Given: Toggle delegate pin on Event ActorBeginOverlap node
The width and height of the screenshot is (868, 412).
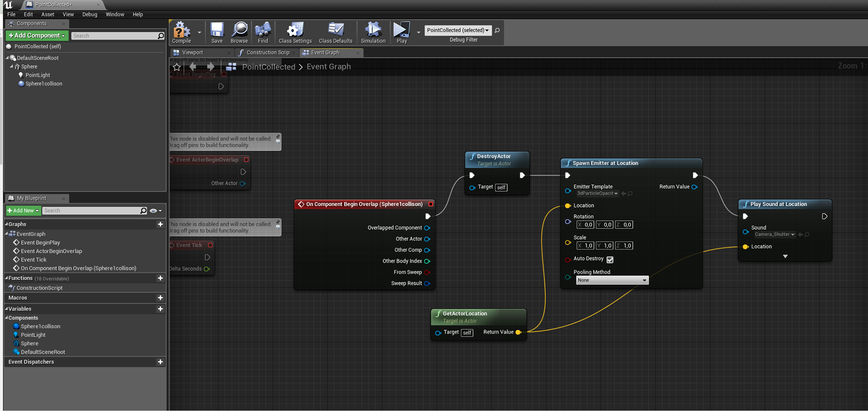Looking at the screenshot, I should pyautogui.click(x=246, y=160).
